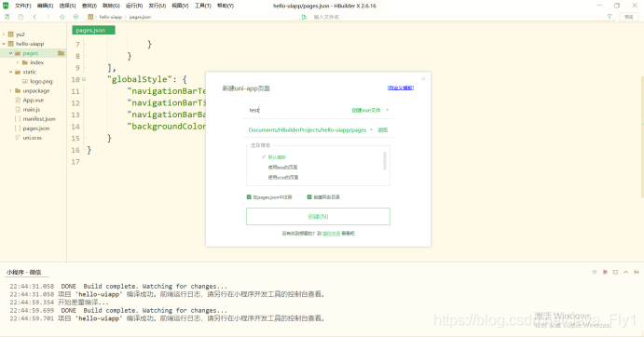Close the console panel with its X icon
The height and width of the screenshot is (337, 644).
click(636, 272)
